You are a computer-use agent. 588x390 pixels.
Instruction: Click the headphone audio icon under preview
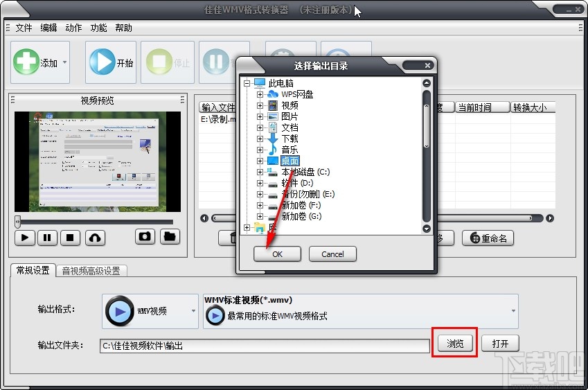point(95,238)
